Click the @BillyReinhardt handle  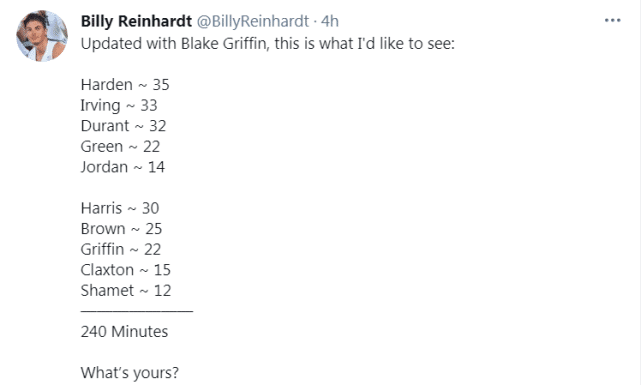coord(253,21)
